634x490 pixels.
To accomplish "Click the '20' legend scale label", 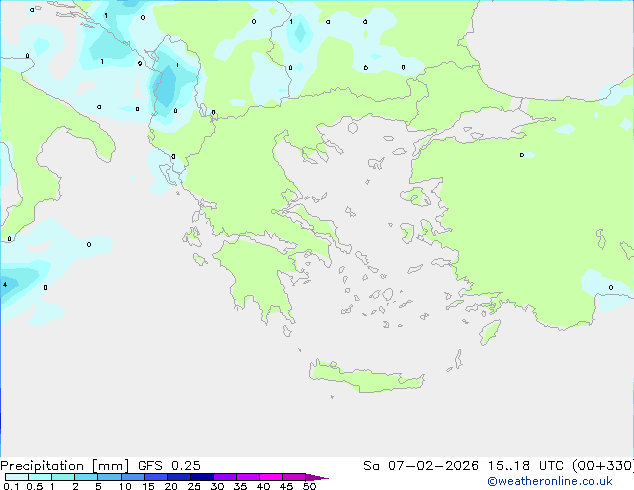I will tap(171, 486).
